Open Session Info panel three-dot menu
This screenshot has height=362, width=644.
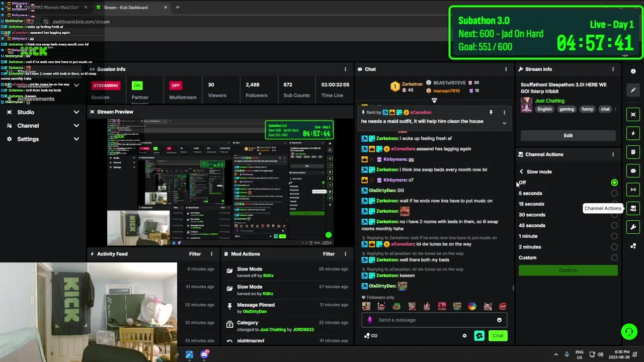pyautogui.click(x=345, y=69)
